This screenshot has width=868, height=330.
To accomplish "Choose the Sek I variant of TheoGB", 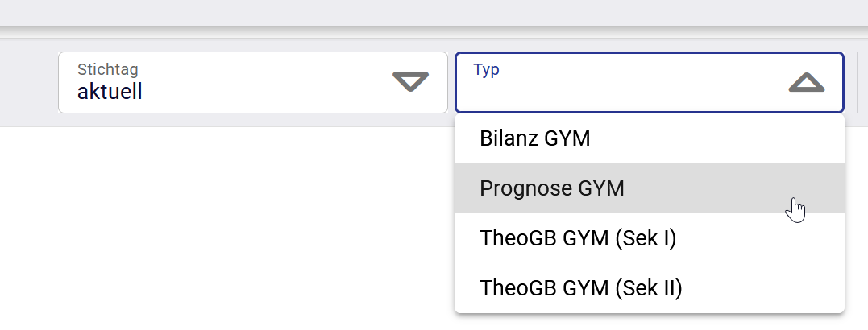I will [x=649, y=238].
